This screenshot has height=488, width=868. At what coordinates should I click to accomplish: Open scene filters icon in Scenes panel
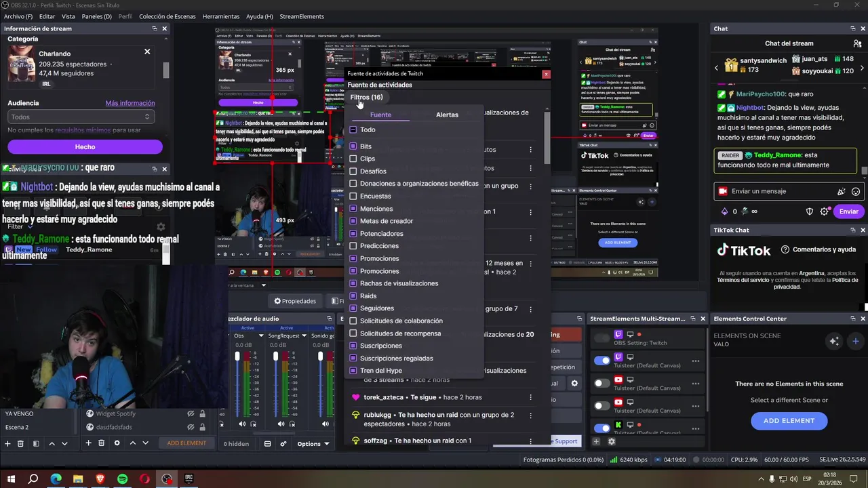pyautogui.click(x=36, y=443)
